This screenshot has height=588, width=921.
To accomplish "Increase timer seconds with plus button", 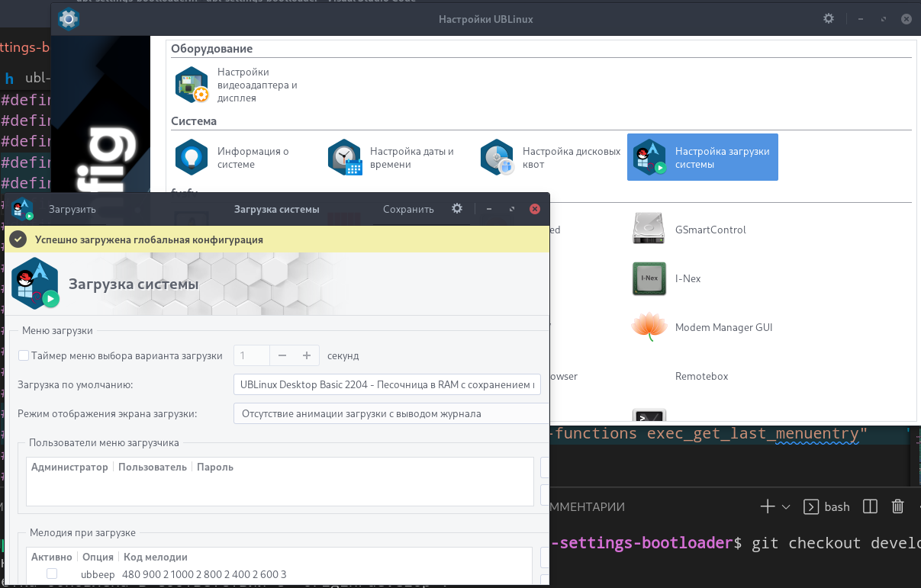I will click(x=306, y=355).
